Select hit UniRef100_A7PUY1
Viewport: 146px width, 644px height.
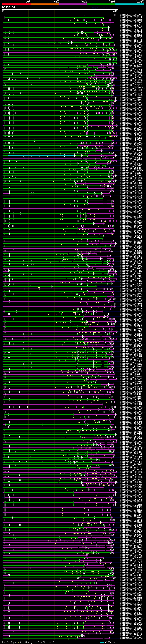(131, 560)
